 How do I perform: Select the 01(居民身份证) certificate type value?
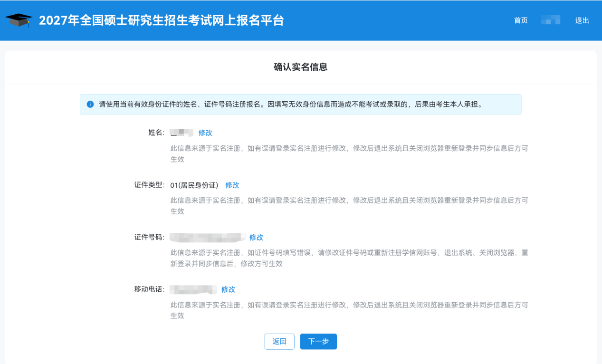point(194,185)
